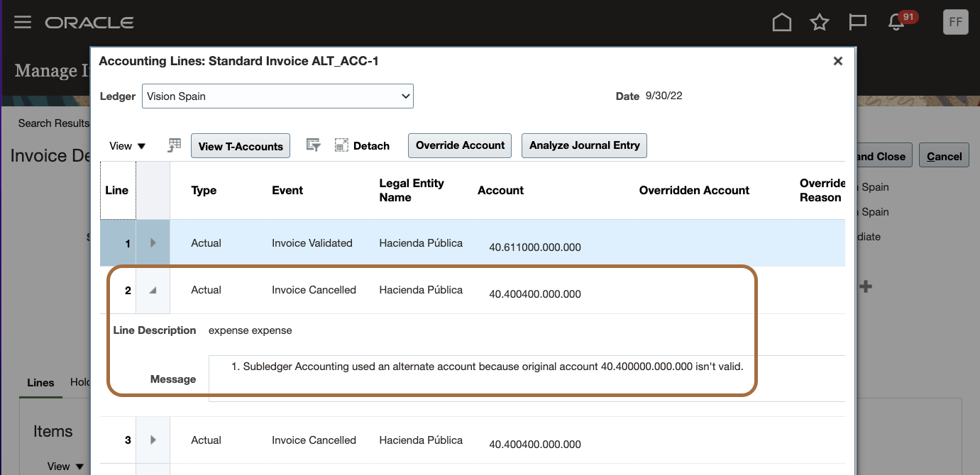Image resolution: width=980 pixels, height=475 pixels.
Task: Open Favorites star icon
Action: 820,23
